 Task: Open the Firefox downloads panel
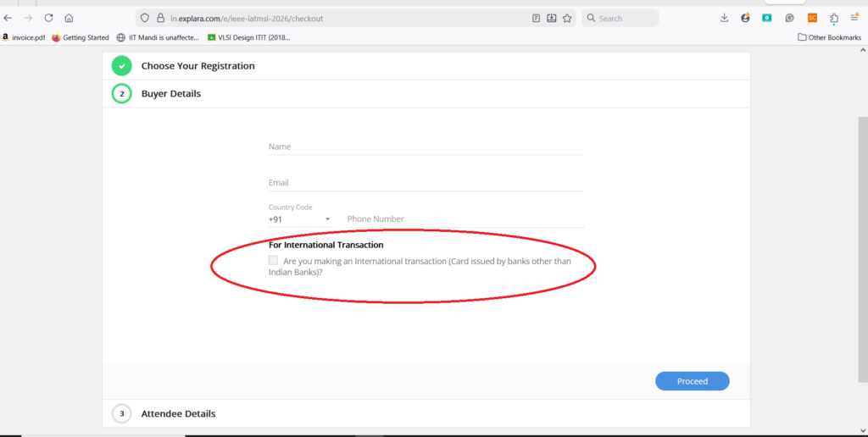pos(724,18)
